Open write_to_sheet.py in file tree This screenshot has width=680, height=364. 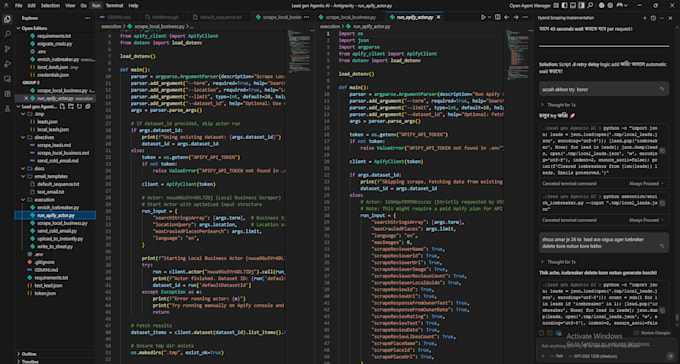54,247
